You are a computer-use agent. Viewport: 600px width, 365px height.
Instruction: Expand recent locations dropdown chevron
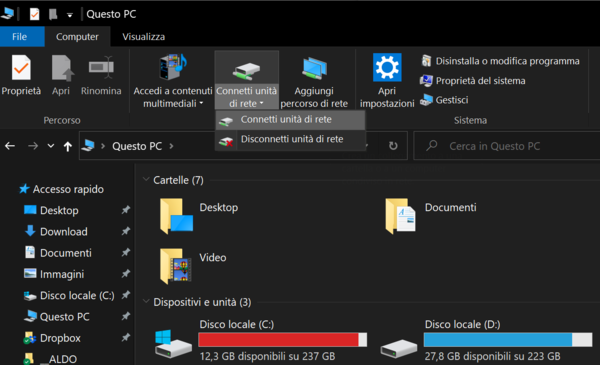(51, 146)
